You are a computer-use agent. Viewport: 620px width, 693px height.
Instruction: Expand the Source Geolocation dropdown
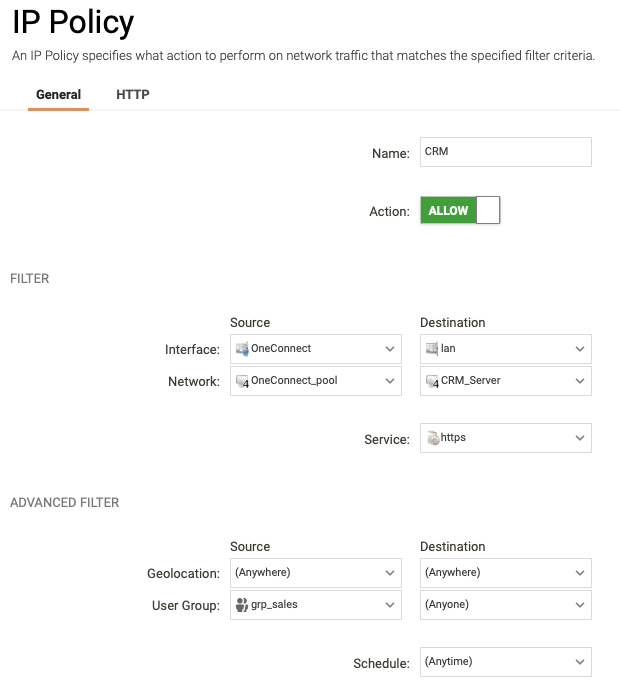coord(316,573)
